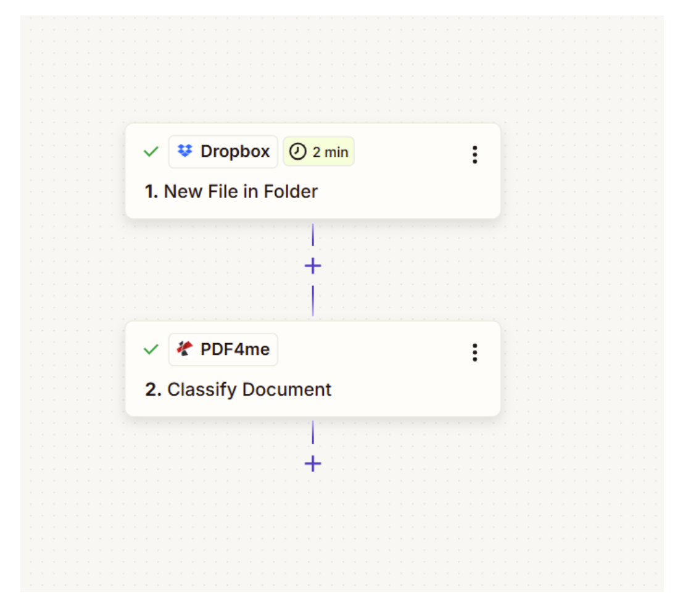Click the green checkmark on PDF4me step
683x616 pixels.
pos(151,349)
